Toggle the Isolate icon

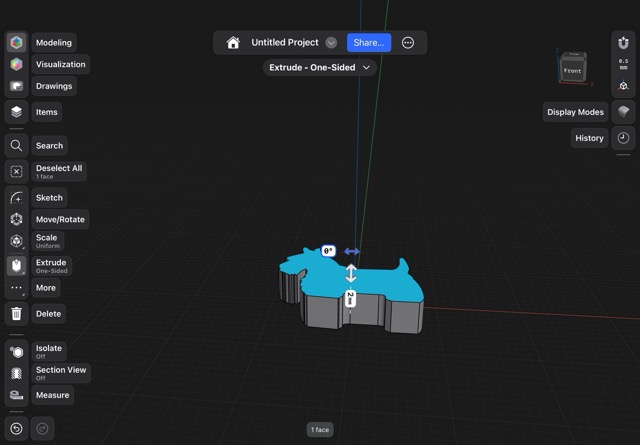[x=16, y=352]
